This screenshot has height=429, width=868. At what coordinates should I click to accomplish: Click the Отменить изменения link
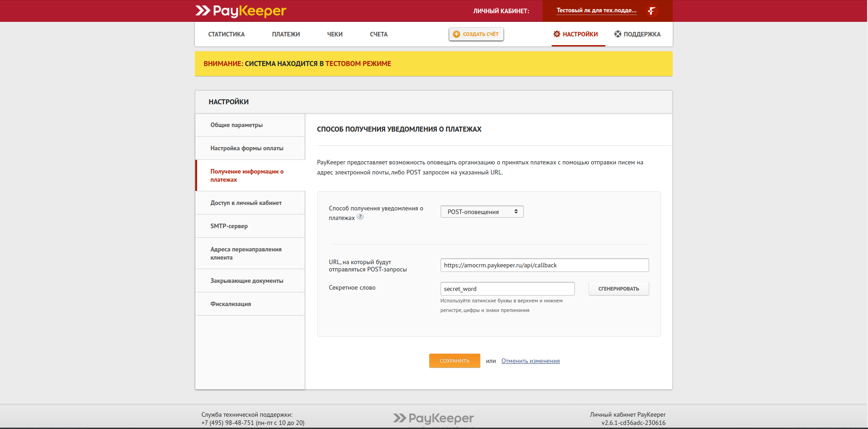(x=530, y=361)
